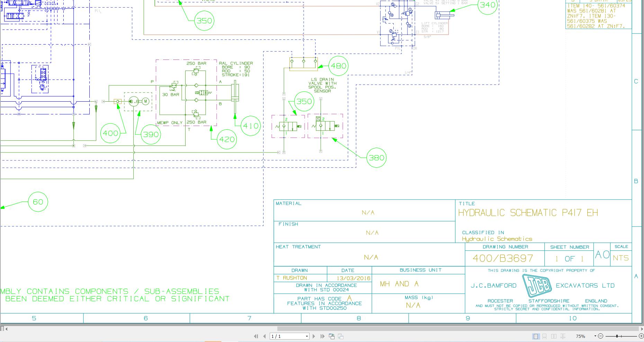Select facing pages view mode
The width and height of the screenshot is (644, 342).
click(554, 336)
